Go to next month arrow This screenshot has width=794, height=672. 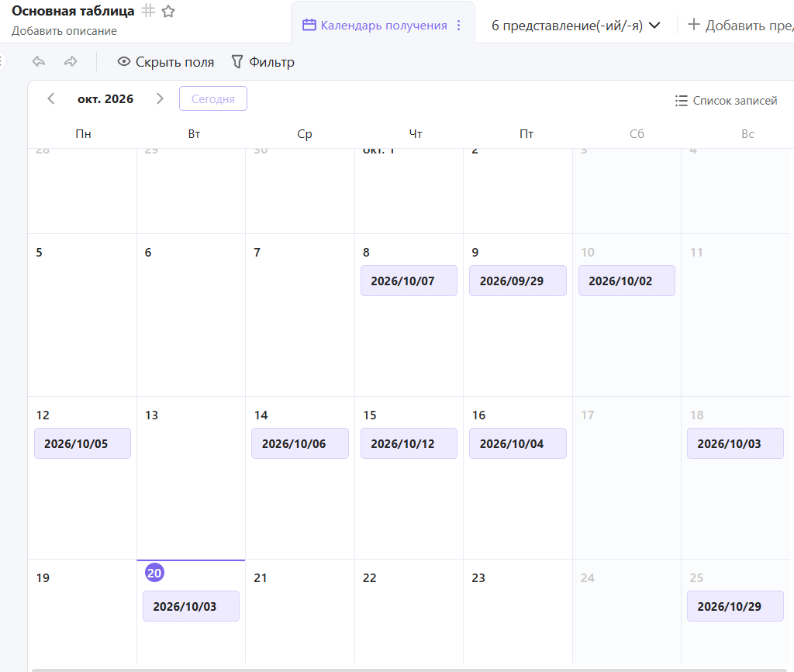[160, 98]
